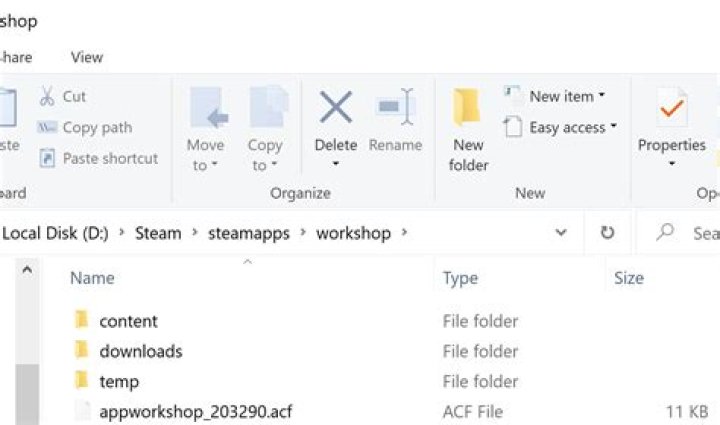The width and height of the screenshot is (720, 425).
Task: Click the navigation pane scroll up arrow
Action: point(27,270)
